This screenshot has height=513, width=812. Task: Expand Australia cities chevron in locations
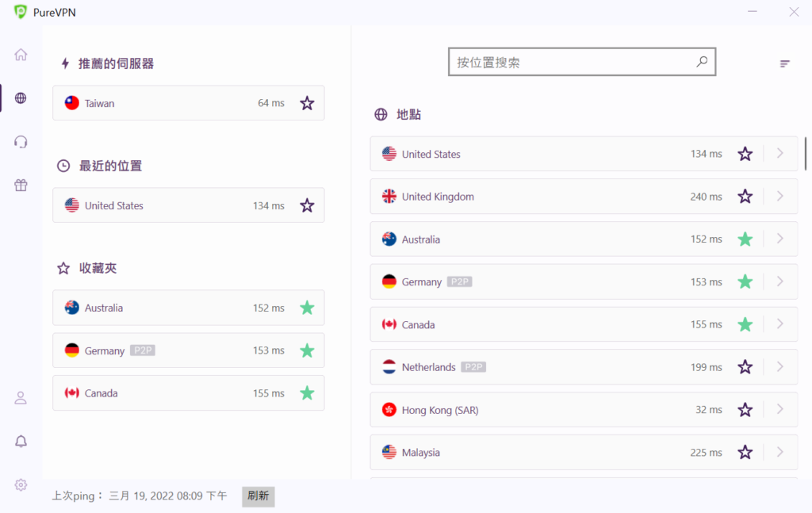[780, 239]
